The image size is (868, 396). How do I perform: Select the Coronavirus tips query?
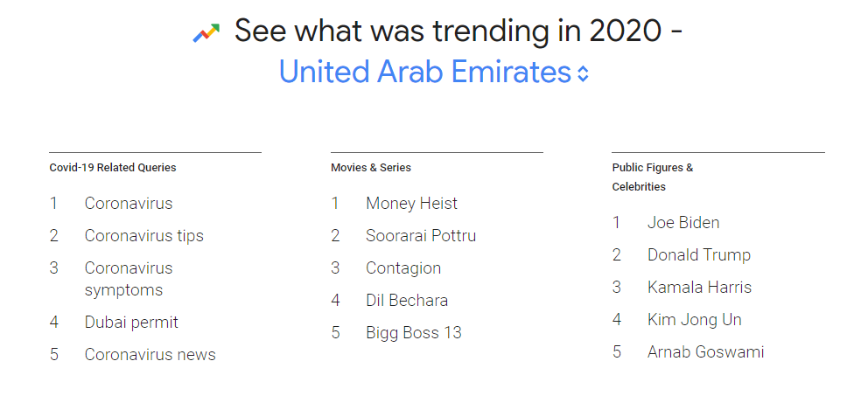[143, 236]
